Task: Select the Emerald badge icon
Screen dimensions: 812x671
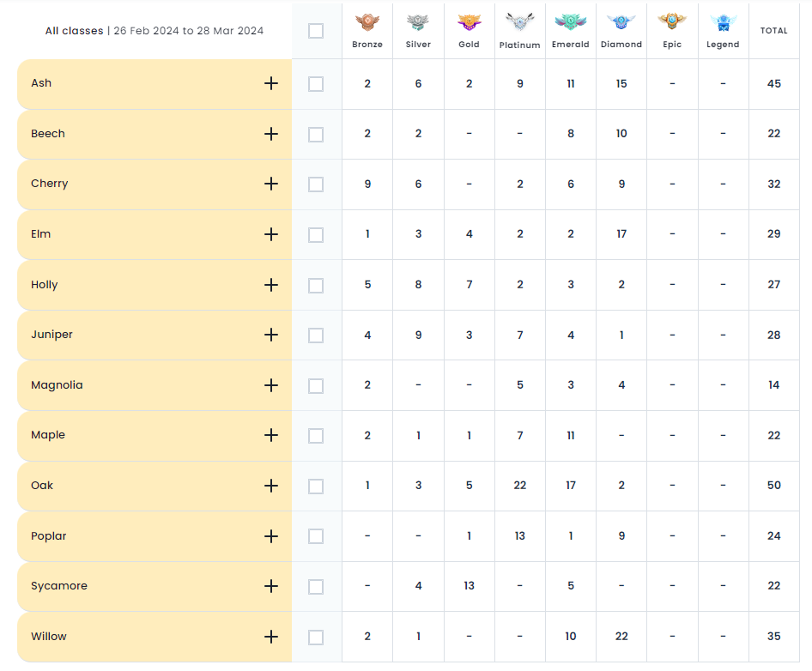Action: tap(571, 22)
